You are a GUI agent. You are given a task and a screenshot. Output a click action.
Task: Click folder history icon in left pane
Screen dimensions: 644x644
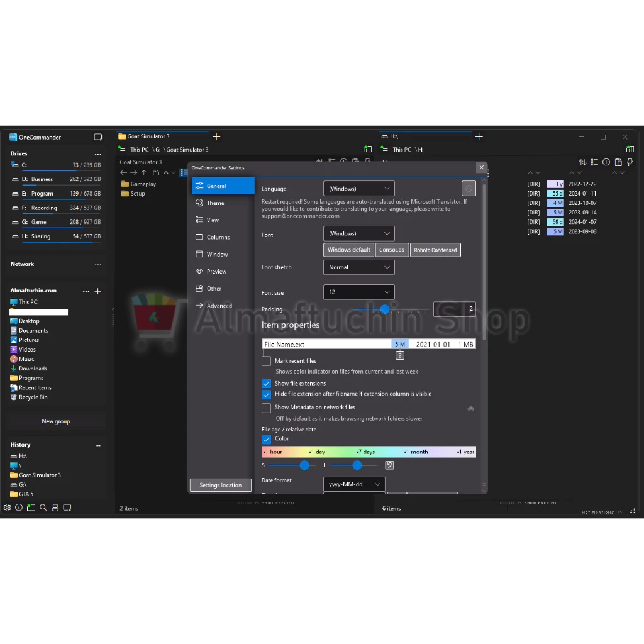156,172
